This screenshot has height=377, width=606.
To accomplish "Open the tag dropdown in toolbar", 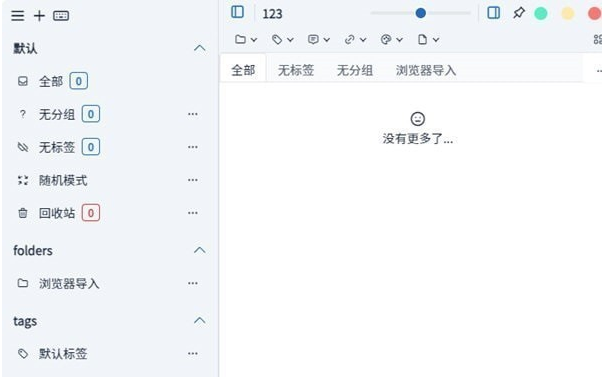I will [283, 39].
